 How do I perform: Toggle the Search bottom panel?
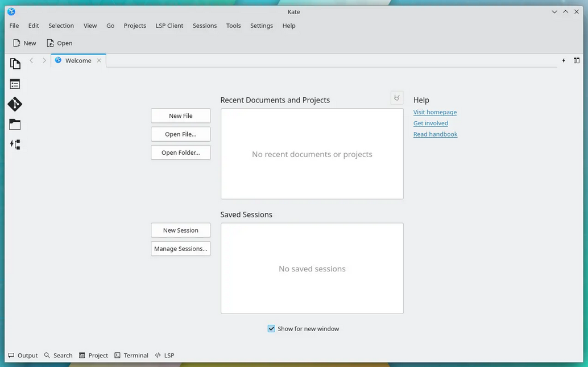58,356
